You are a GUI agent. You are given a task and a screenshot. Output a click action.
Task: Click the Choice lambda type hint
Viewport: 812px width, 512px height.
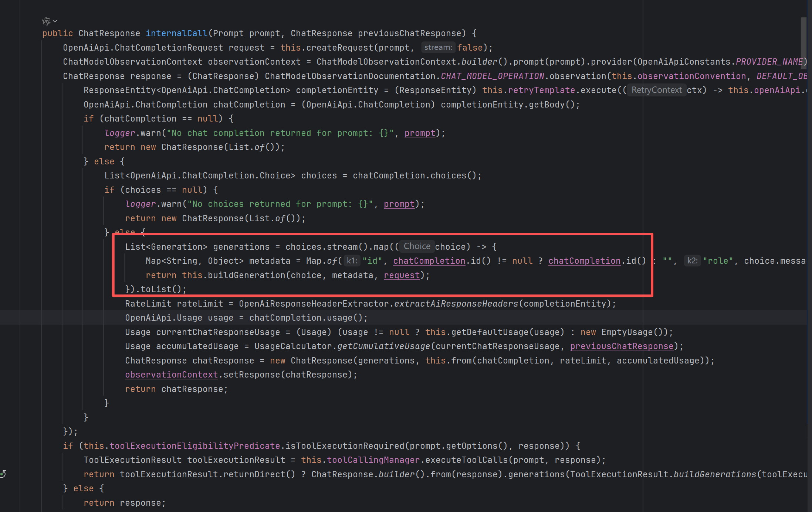(417, 246)
